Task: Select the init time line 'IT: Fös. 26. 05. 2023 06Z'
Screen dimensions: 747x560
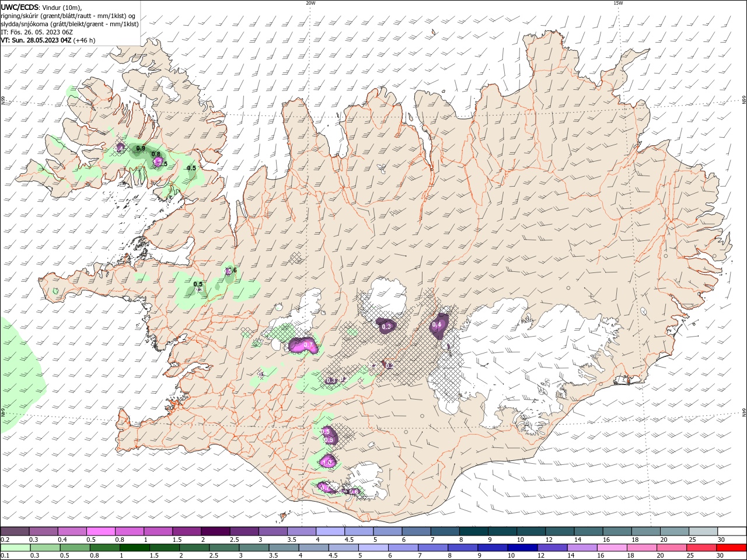Action: [x=37, y=32]
